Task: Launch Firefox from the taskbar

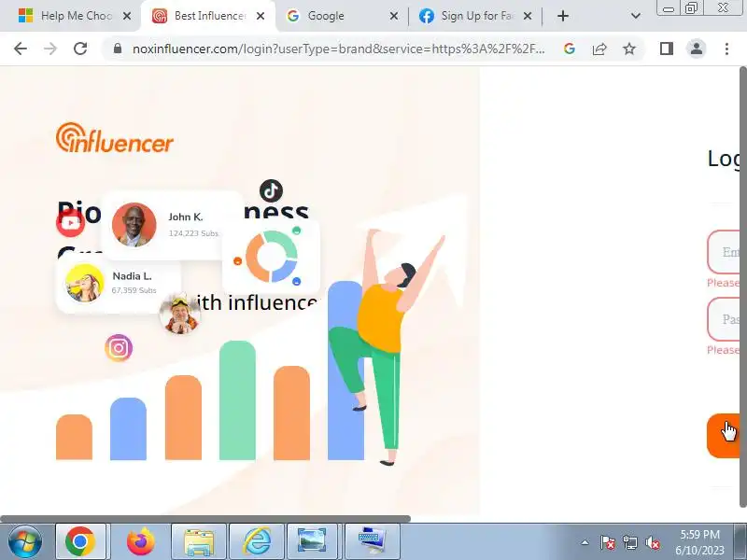Action: 141,541
